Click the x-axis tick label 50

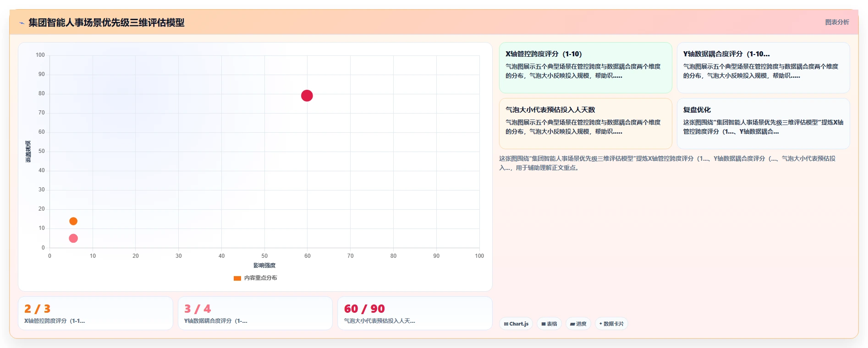[x=264, y=256]
